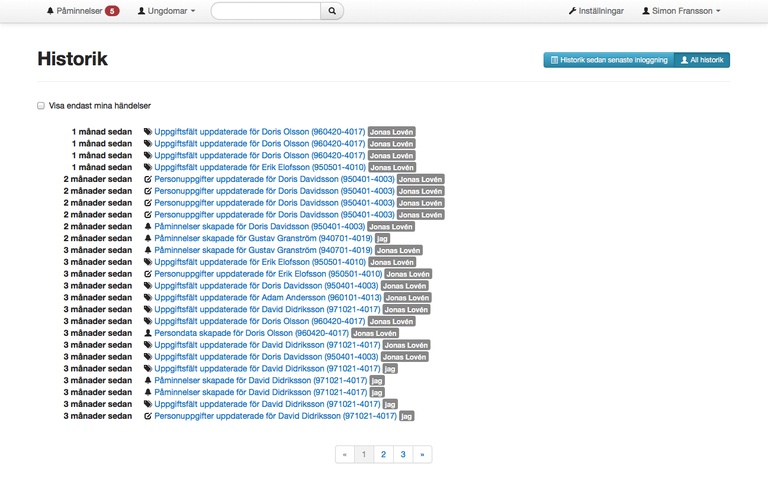Click the red reminders count badge
This screenshot has width=768, height=477.
pos(112,11)
